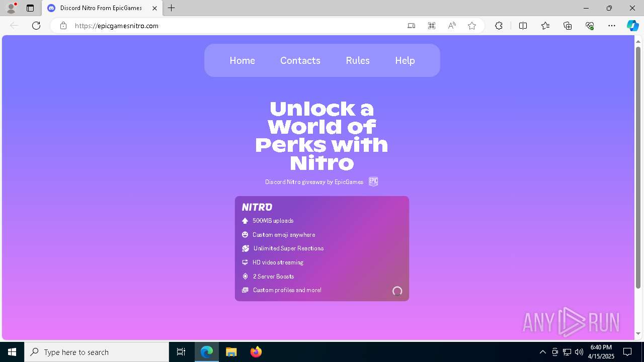The image size is (644, 362).
Task: Click the 'Custom profiles and more!' text
Action: [287, 290]
